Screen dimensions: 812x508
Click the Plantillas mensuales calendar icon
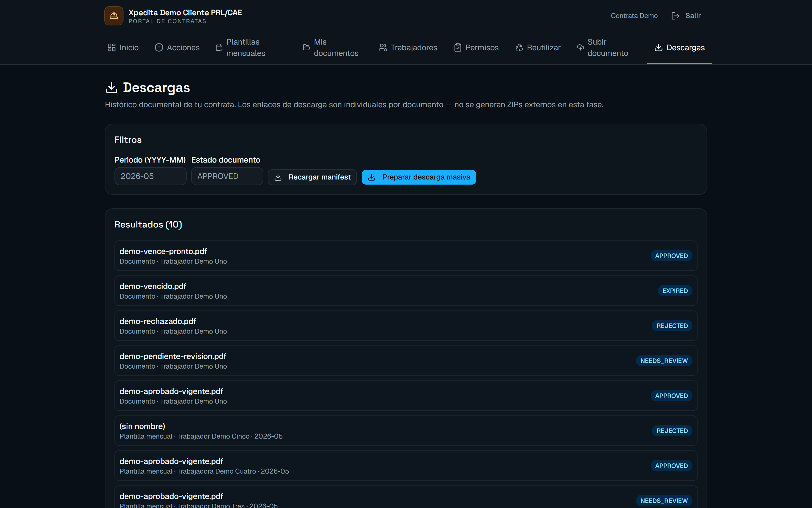[x=219, y=47]
